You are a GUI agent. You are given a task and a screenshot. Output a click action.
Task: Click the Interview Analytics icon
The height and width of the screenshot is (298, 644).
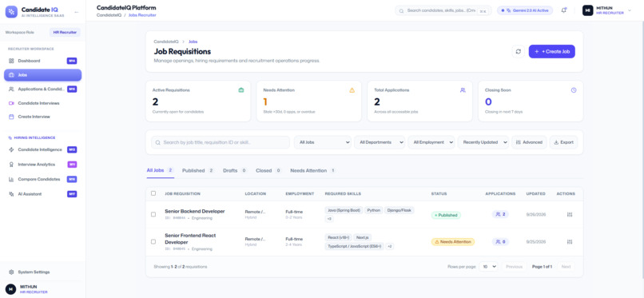(11, 165)
